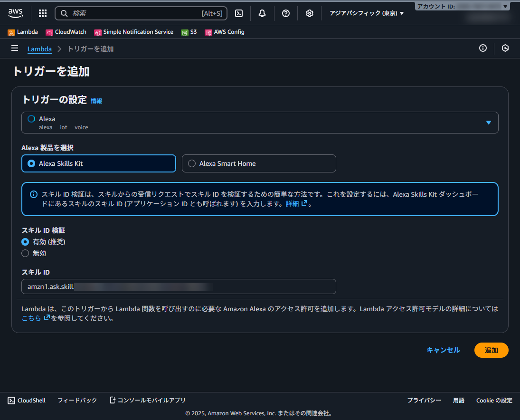Enable skill ID verification with 有効 (推奨)
This screenshot has height=420, width=520.
point(25,242)
